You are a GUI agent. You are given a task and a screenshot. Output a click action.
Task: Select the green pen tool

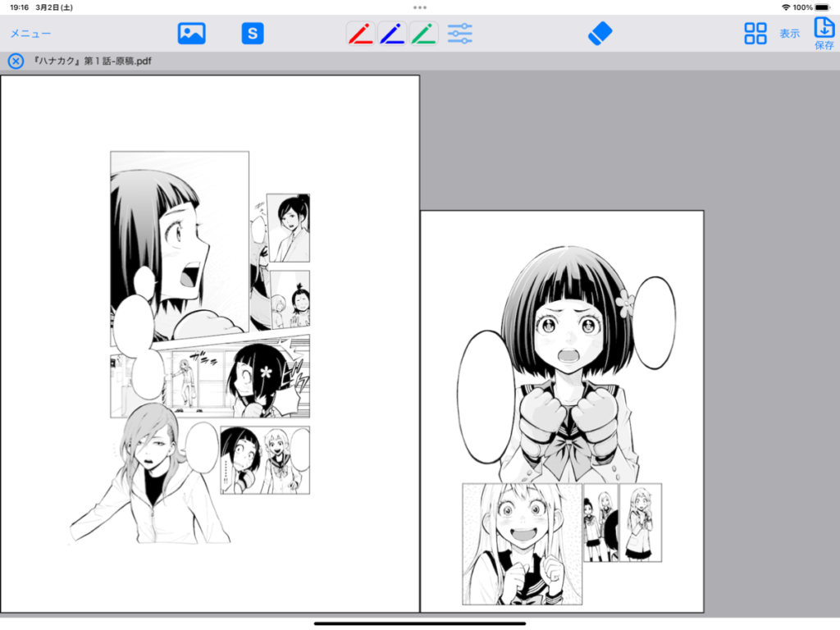pos(424,33)
